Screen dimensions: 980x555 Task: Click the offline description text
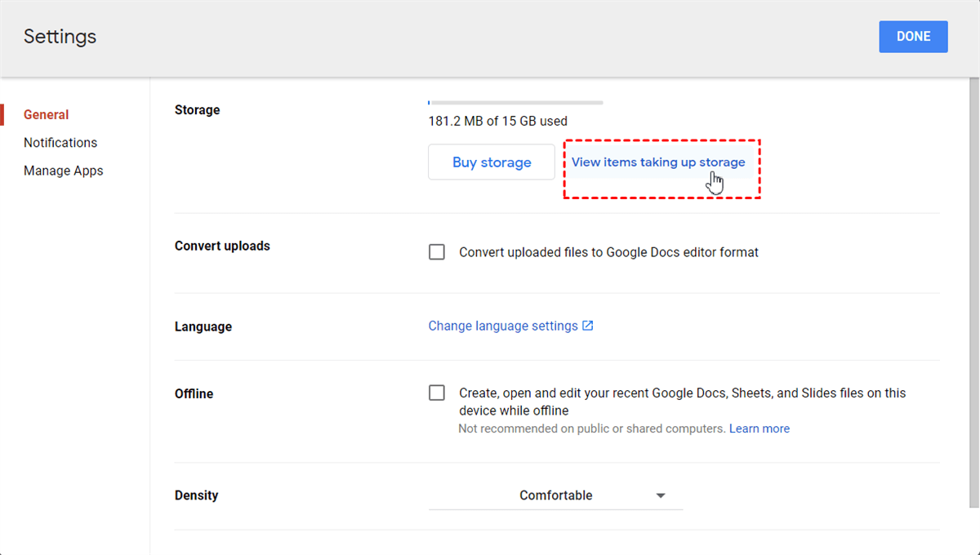(x=682, y=402)
